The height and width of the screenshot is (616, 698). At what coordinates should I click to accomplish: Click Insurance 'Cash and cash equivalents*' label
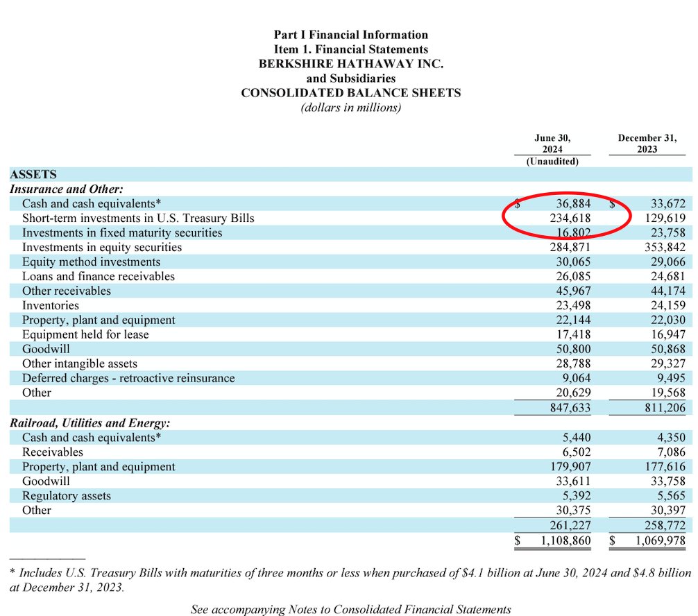(92, 204)
